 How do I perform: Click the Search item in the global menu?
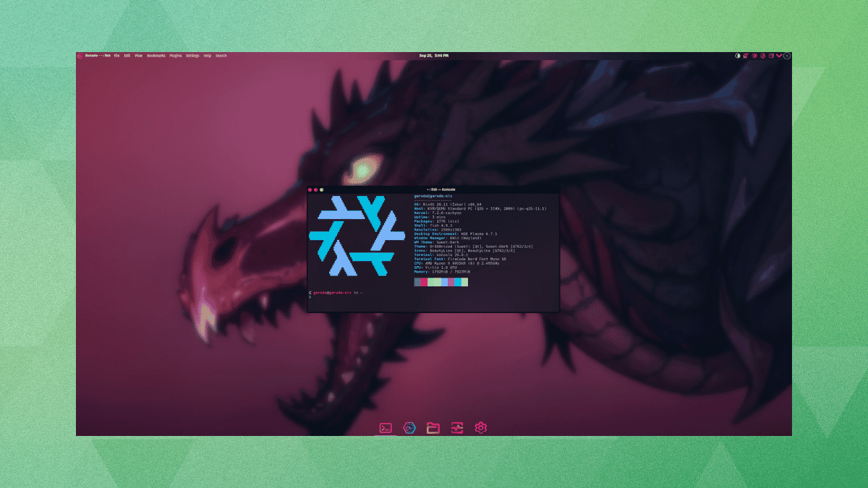click(221, 56)
